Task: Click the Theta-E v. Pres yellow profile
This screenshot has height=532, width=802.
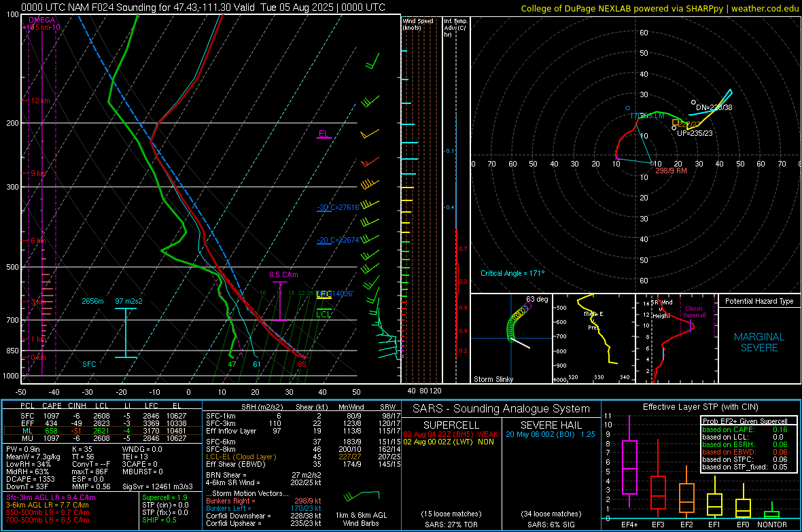Action: tap(598, 329)
